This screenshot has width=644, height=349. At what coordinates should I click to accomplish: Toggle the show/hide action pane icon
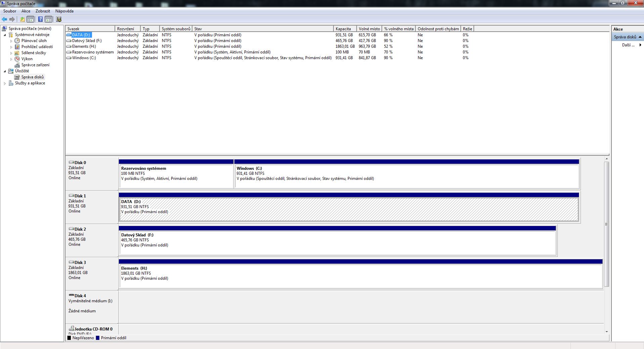coord(49,20)
